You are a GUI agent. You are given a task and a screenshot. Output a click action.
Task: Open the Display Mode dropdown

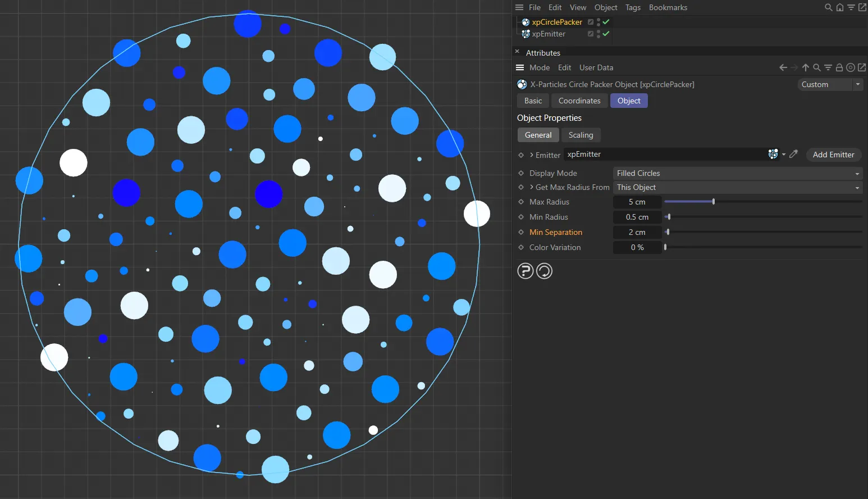click(x=737, y=173)
